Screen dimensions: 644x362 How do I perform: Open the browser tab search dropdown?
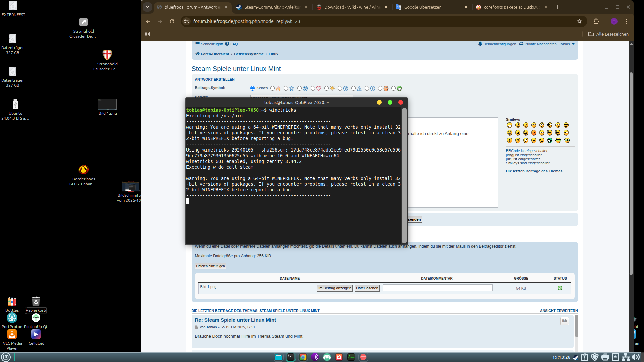(x=148, y=7)
